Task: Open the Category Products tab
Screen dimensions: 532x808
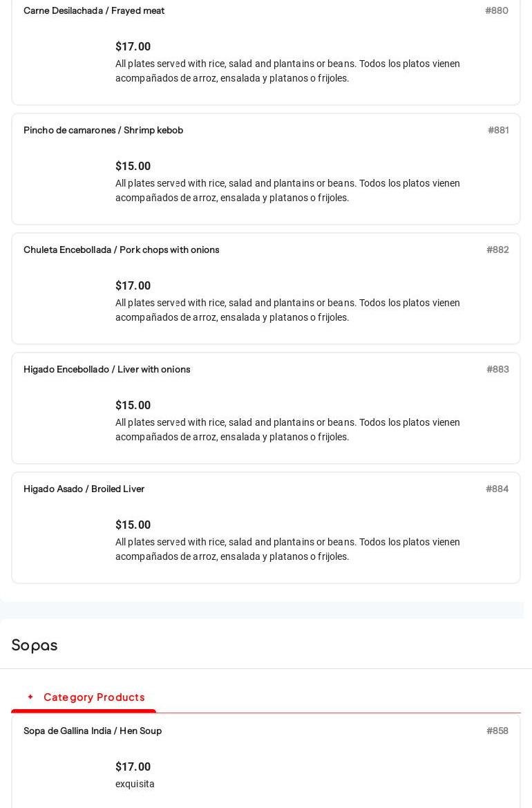Action: coord(94,697)
